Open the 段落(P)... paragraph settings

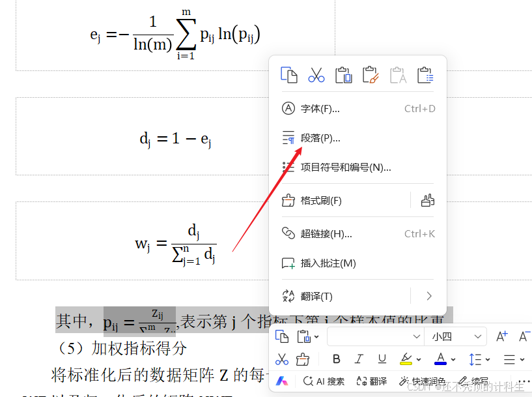[x=358, y=138]
